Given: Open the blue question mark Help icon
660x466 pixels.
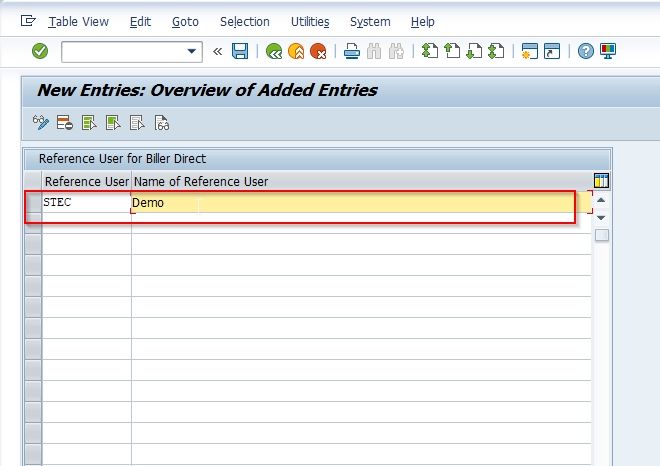Looking at the screenshot, I should 585,51.
